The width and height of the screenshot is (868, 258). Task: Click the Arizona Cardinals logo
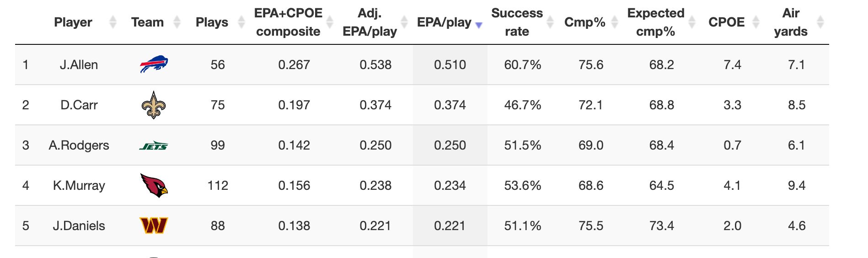coord(154,185)
